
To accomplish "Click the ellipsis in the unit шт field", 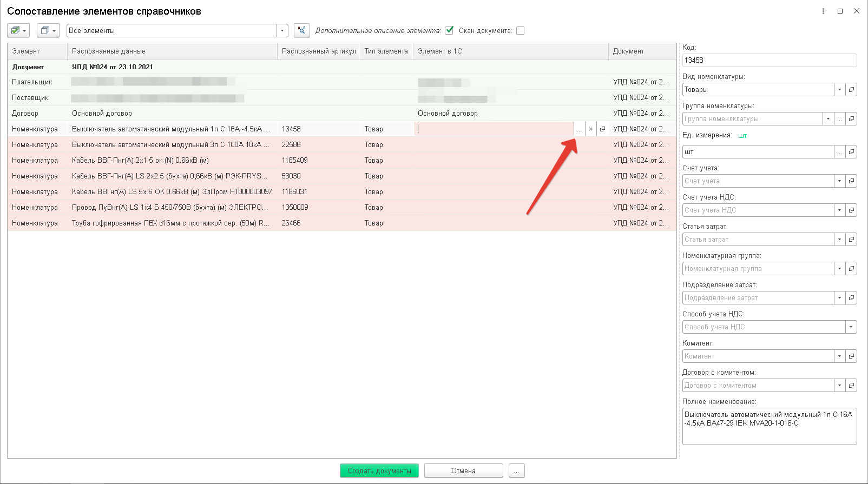I will pos(840,152).
